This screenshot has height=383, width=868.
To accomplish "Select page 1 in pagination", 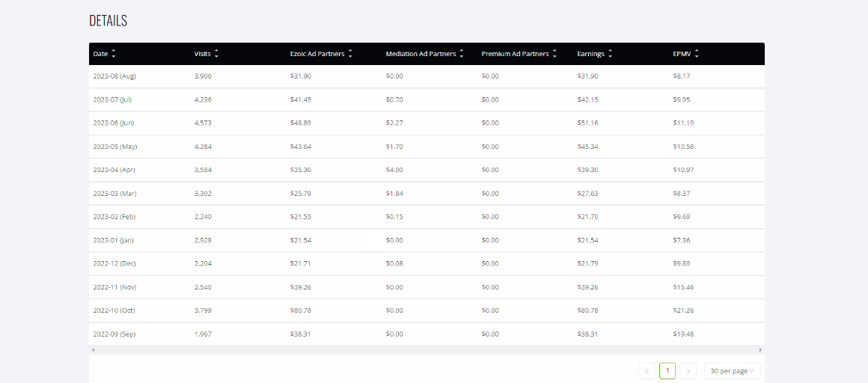I will point(667,371).
